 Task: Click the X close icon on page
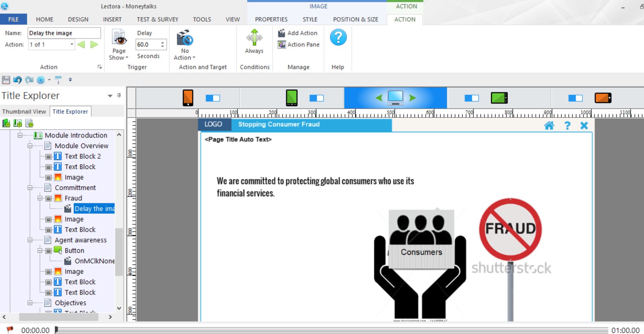tap(584, 126)
